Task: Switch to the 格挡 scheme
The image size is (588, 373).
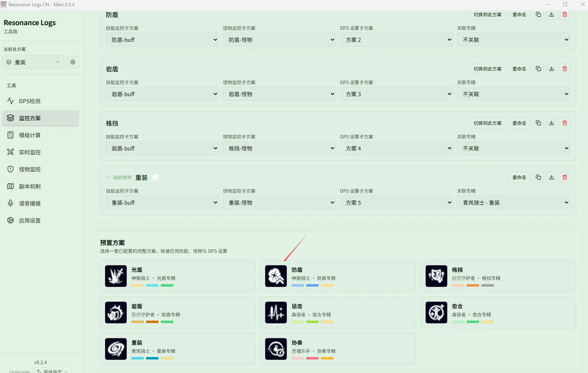Action: [488, 123]
